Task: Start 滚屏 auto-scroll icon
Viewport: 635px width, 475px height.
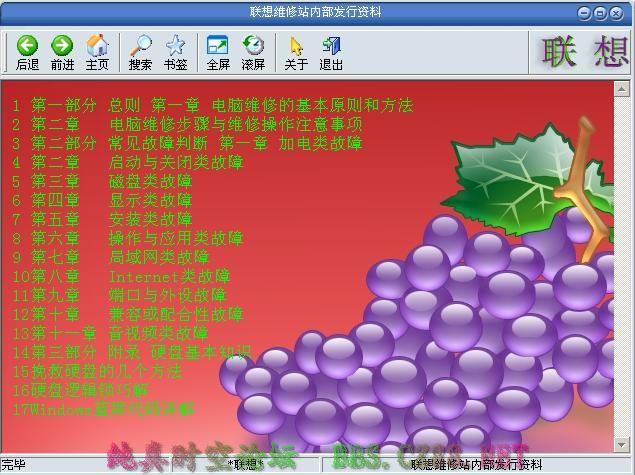Action: pyautogui.click(x=253, y=45)
